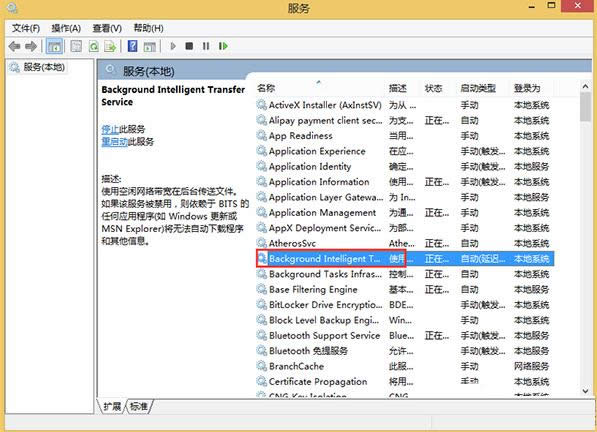Click the 重启动 service link
This screenshot has height=432, width=597.
(x=115, y=142)
